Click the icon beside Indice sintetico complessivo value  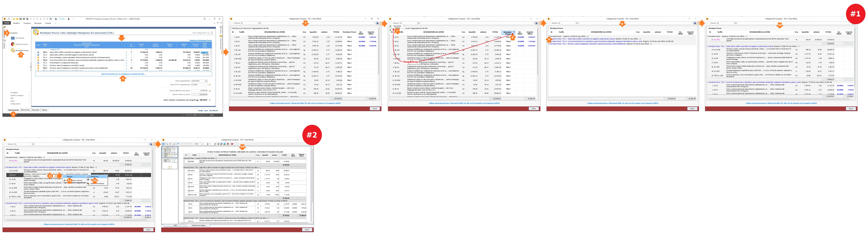click(x=210, y=100)
